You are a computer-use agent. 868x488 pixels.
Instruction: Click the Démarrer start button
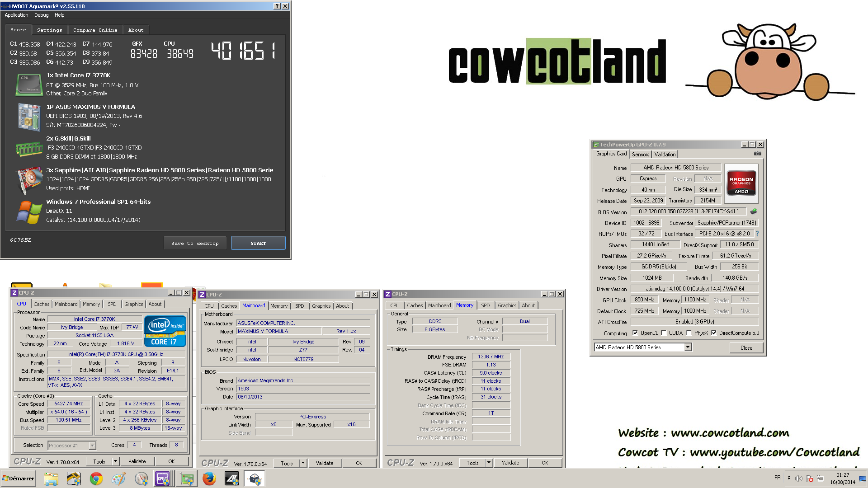[18, 479]
